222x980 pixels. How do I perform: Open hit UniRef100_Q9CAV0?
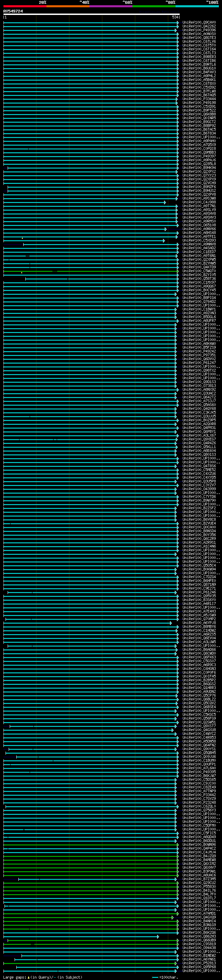(199, 23)
